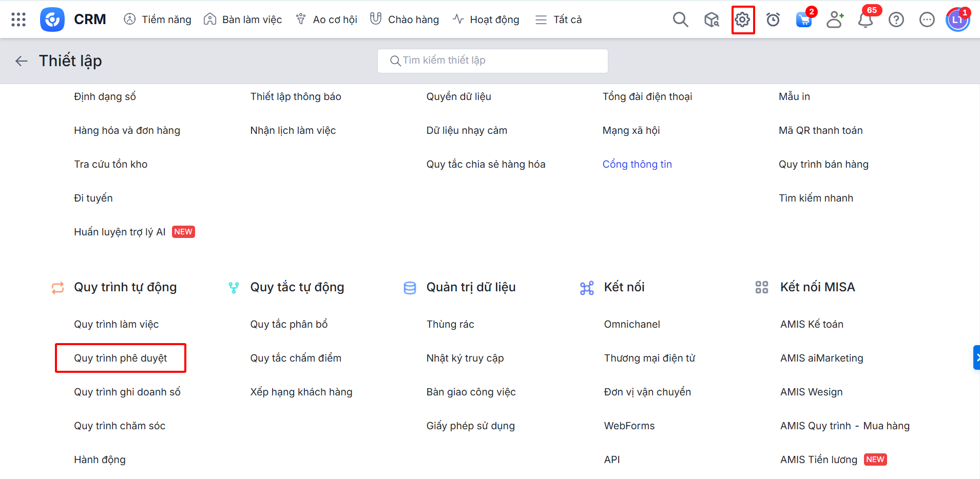Go back using the arrow beside Thiết lập
The height and width of the screenshot is (479, 980).
click(x=22, y=61)
